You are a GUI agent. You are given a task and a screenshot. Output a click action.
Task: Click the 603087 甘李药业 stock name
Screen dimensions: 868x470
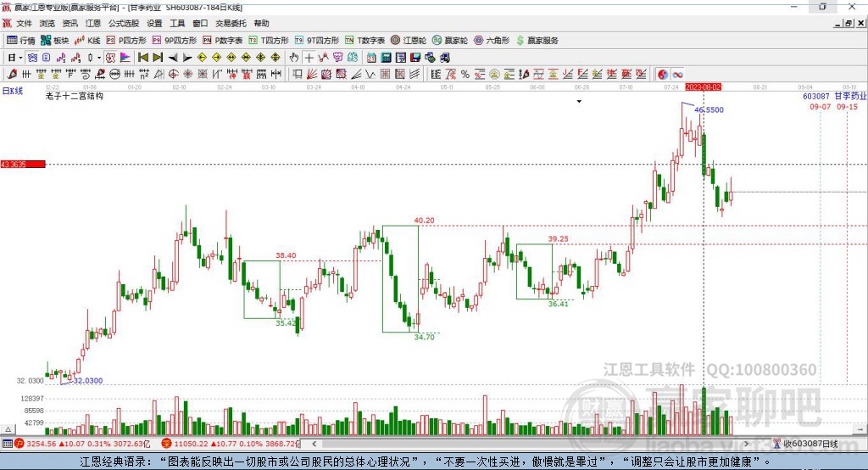pyautogui.click(x=834, y=97)
